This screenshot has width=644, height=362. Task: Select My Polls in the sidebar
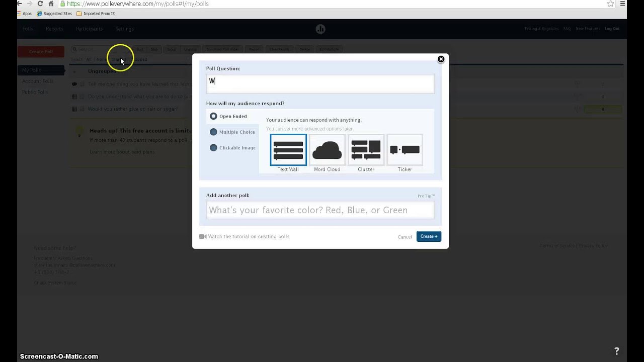pyautogui.click(x=41, y=70)
